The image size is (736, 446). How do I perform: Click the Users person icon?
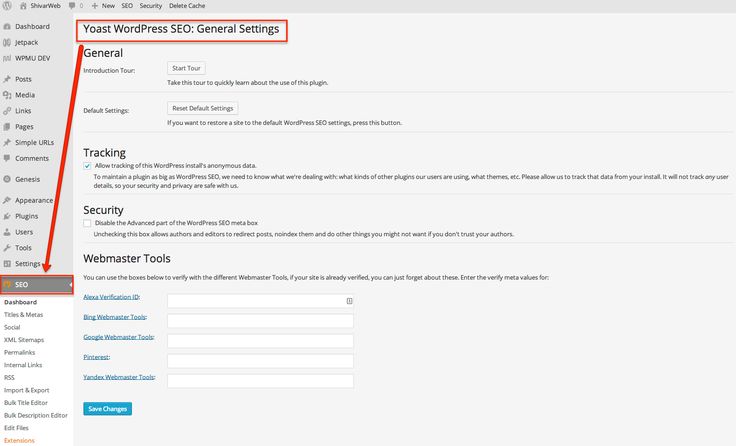[x=7, y=232]
